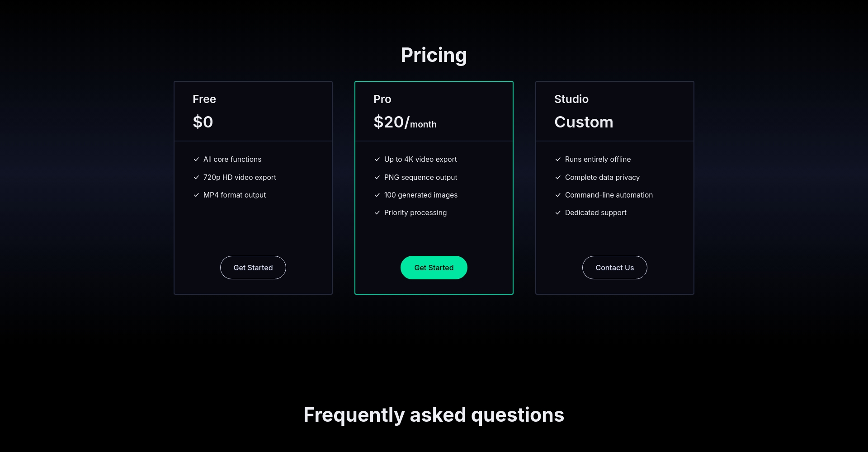The image size is (868, 452).
Task: Select the green Get Started Pro button
Action: click(x=434, y=268)
